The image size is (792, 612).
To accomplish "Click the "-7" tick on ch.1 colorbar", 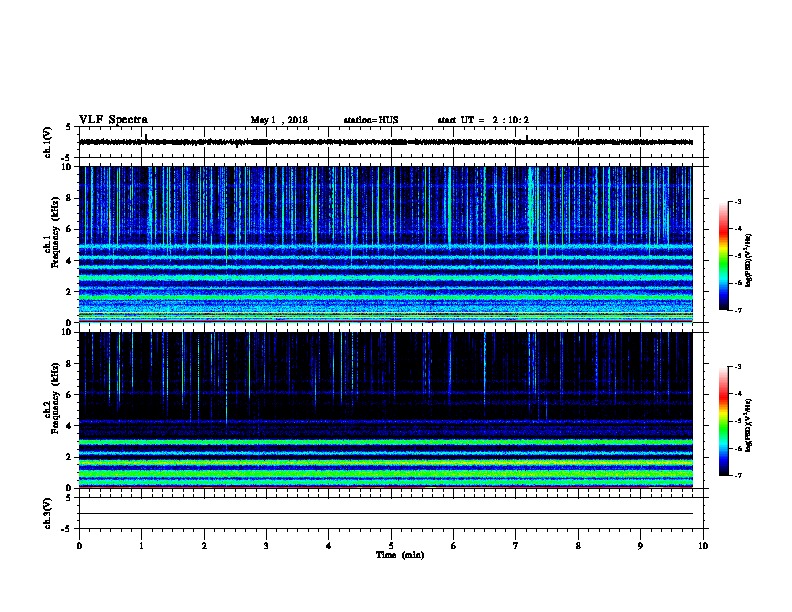I will tap(737, 310).
